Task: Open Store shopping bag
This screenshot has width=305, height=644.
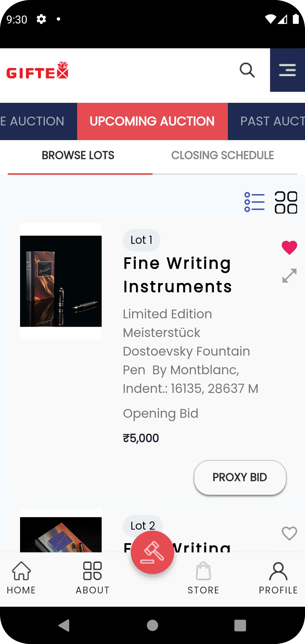Action: point(203,578)
